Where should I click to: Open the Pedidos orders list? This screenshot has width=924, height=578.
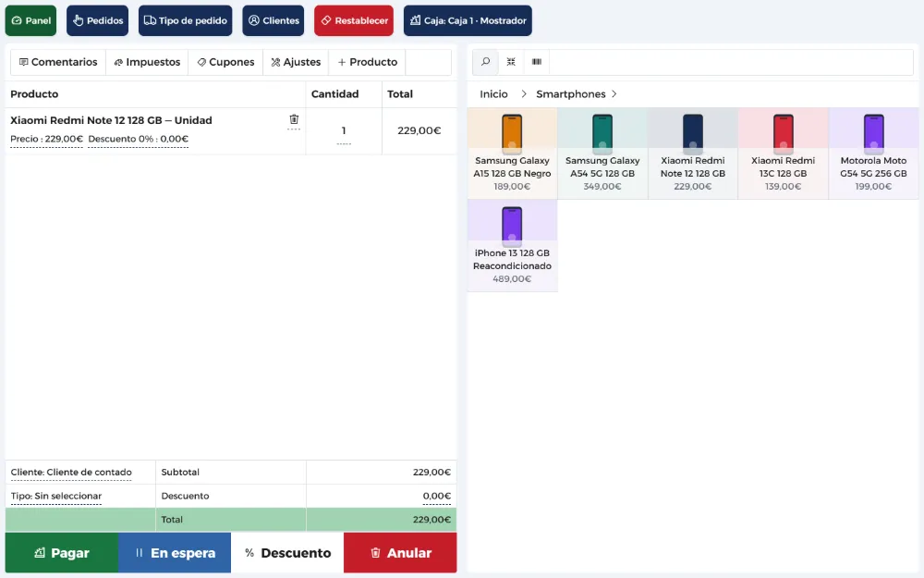click(97, 20)
